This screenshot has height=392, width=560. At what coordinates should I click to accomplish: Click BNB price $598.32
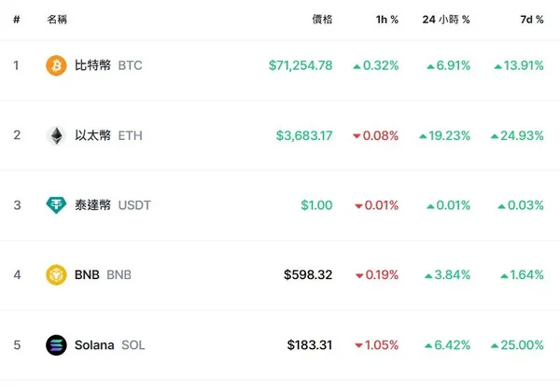[308, 275]
